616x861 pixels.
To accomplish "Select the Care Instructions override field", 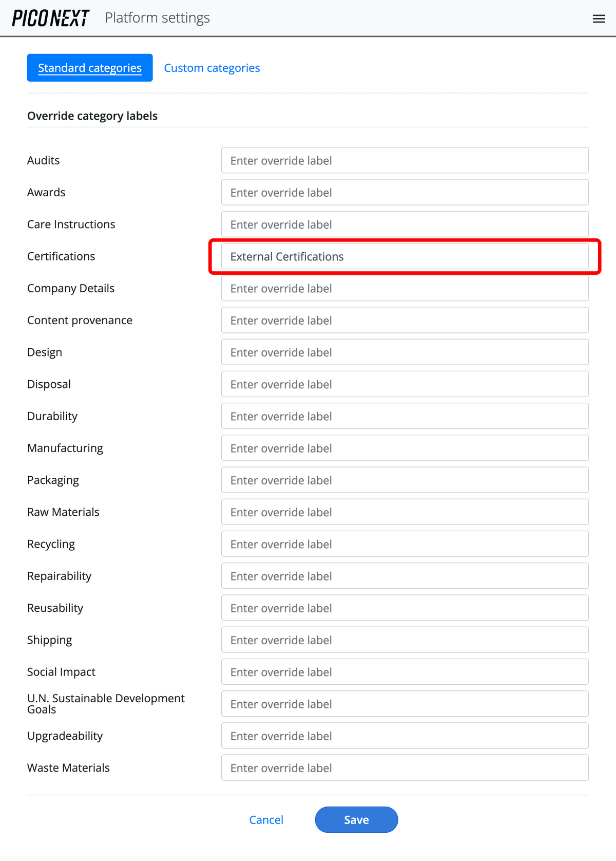I will click(x=405, y=224).
